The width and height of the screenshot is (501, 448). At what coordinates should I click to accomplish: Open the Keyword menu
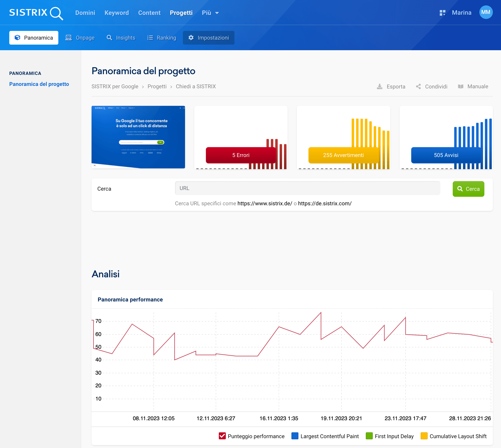tap(117, 13)
